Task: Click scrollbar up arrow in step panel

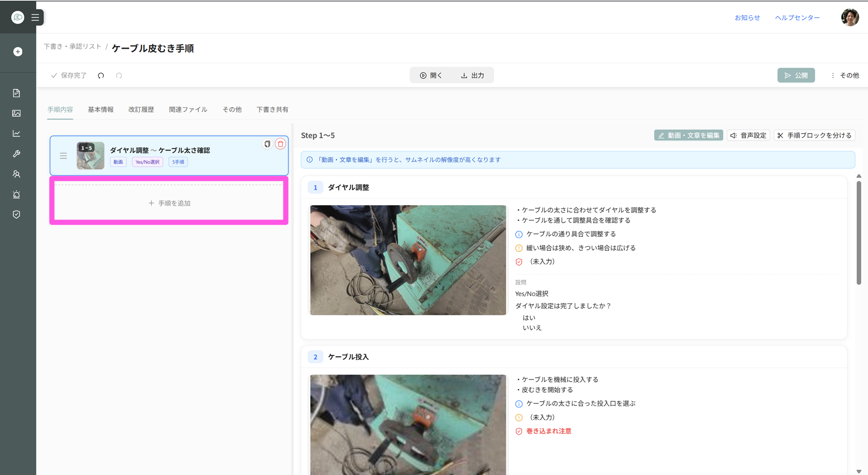Action: 858,176
